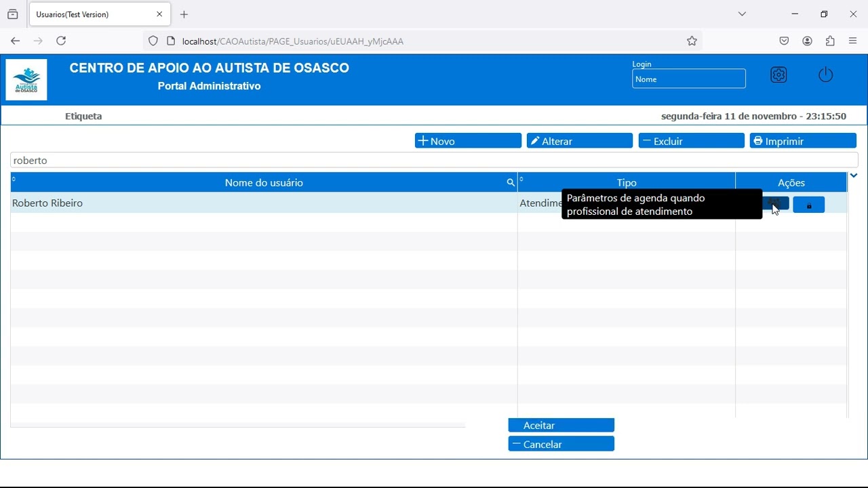Open agenda parameters for Roberto Ribeiro
This screenshot has height=488, width=868.
tap(776, 204)
